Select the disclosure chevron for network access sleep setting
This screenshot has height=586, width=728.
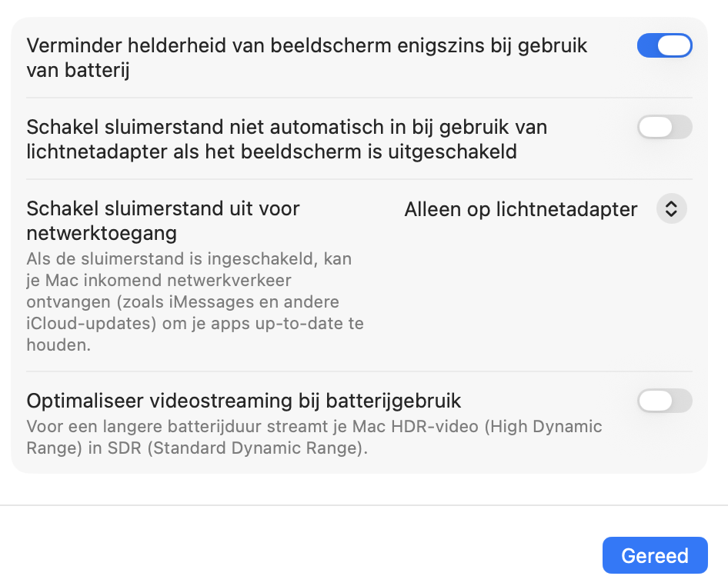coord(671,208)
